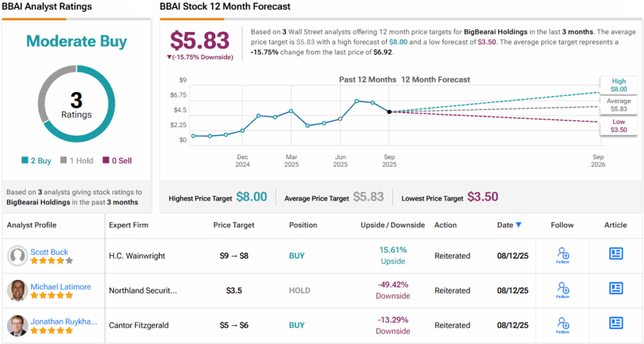Image resolution: width=644 pixels, height=344 pixels.
Task: Click the Price Target column header
Action: 235,225
